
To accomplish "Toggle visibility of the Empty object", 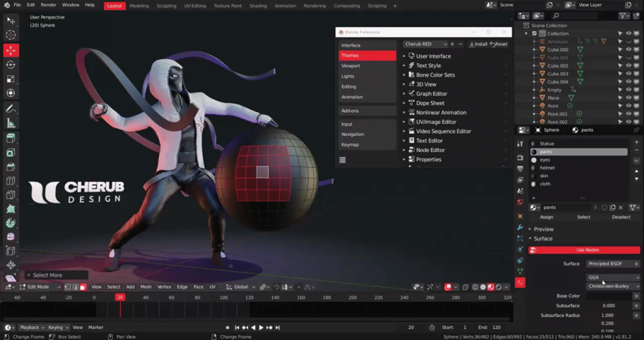I will 629,90.
